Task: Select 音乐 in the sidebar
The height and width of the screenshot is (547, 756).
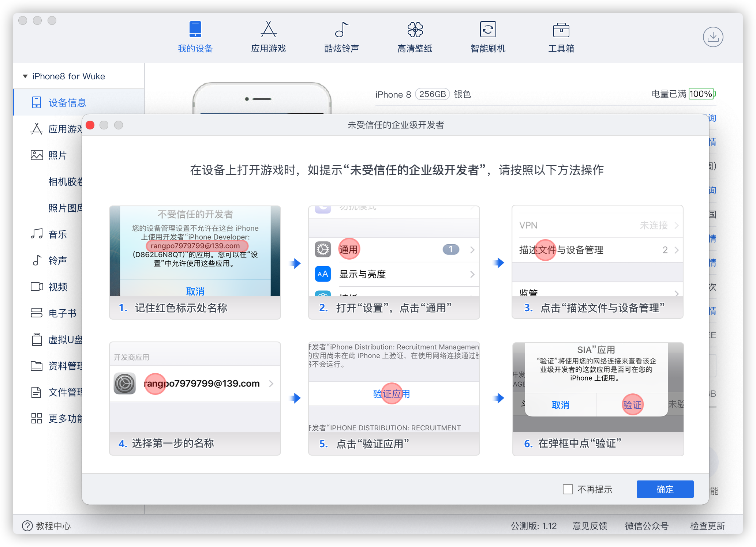Action: (57, 234)
